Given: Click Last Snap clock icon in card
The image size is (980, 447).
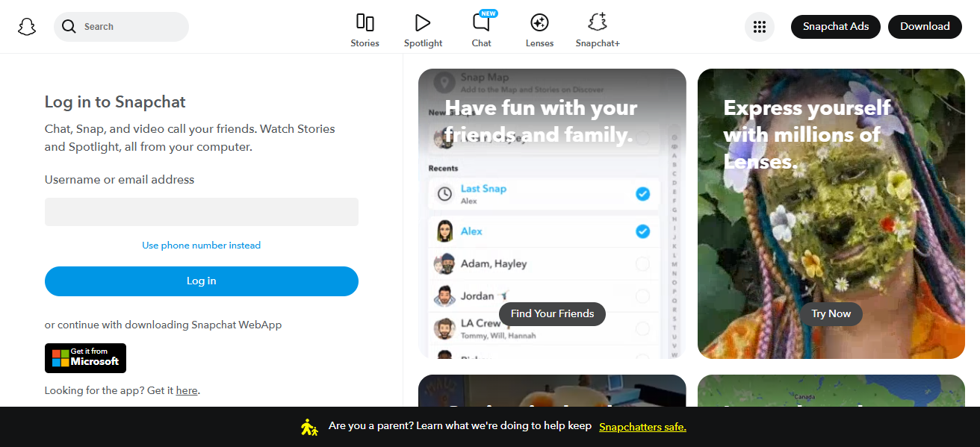Looking at the screenshot, I should click(444, 194).
